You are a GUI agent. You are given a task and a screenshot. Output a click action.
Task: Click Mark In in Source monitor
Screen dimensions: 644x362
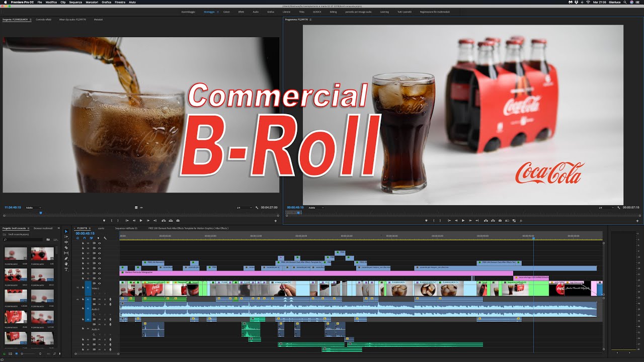(x=112, y=220)
